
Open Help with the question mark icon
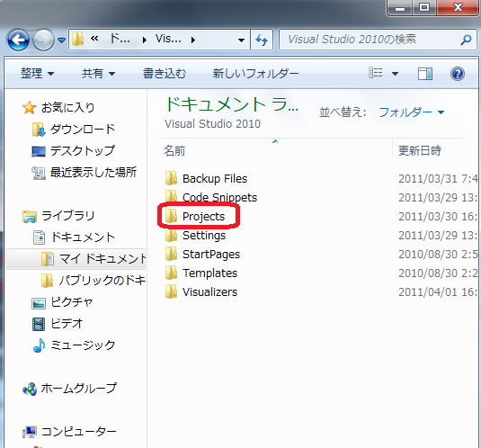(458, 74)
